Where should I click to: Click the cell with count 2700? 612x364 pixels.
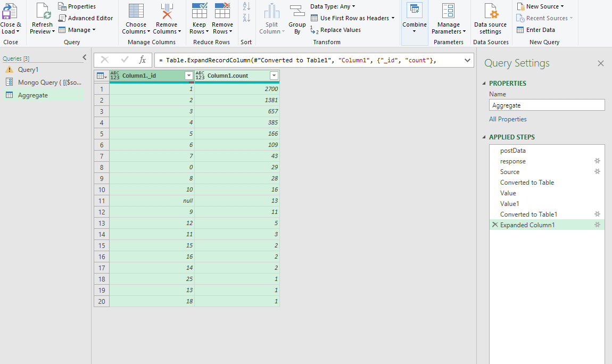(x=237, y=89)
